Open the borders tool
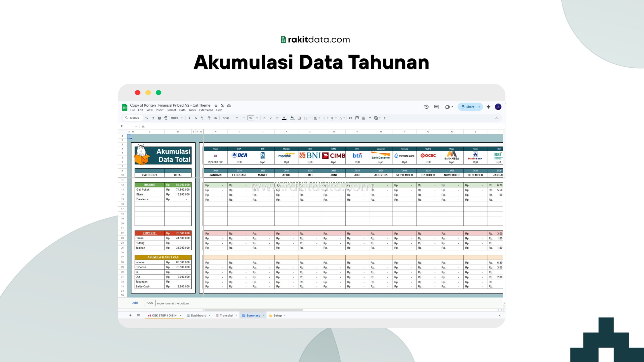The width and height of the screenshot is (644, 362). (x=299, y=118)
